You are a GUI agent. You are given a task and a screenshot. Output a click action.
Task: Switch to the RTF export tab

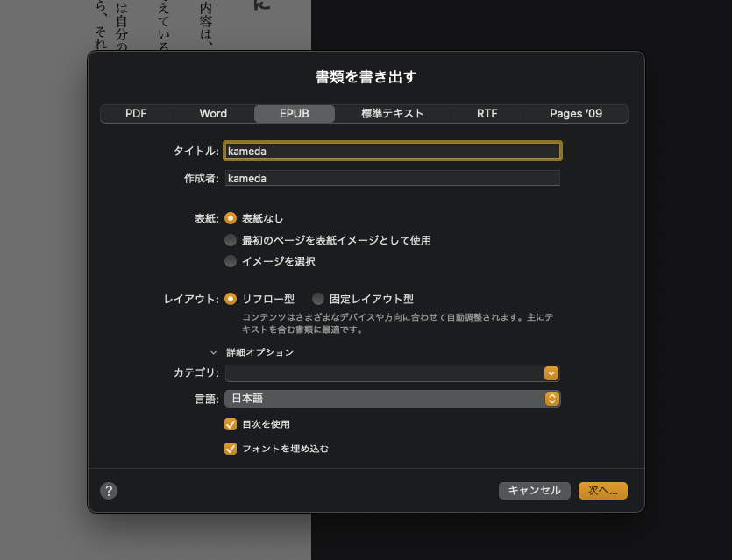coord(487,113)
